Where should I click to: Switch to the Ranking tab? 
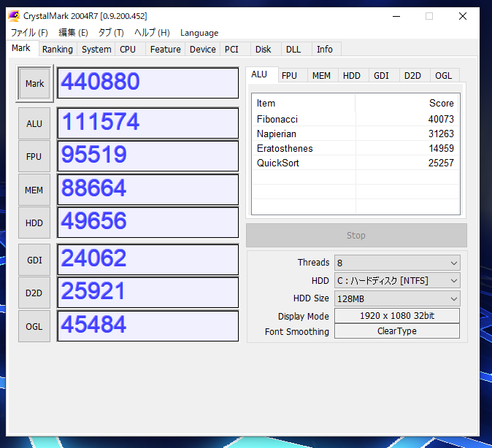(58, 50)
